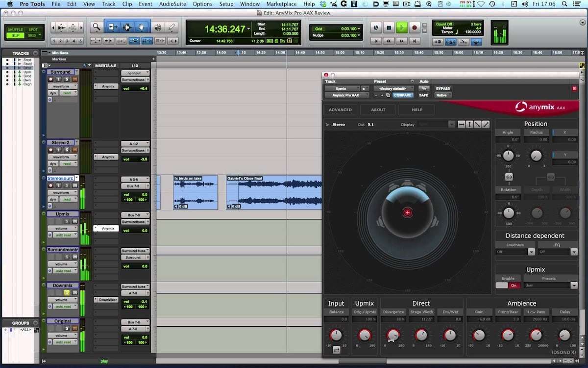Solo the Stereo 2 track
This screenshot has height=368, width=588.
[67, 150]
